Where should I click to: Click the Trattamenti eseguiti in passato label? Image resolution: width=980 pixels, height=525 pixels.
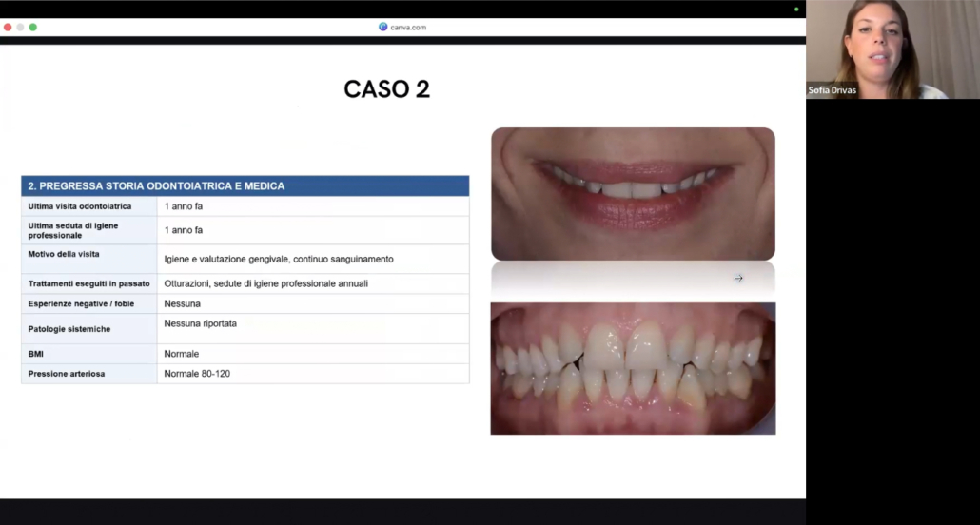point(88,283)
